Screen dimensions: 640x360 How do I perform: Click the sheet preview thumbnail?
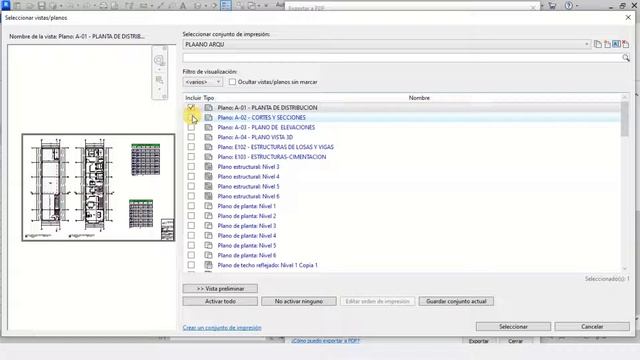click(x=98, y=187)
